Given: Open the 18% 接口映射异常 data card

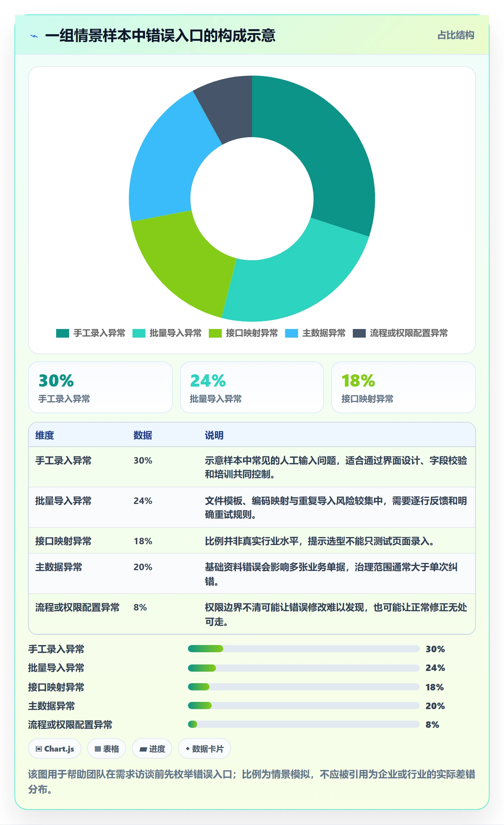Looking at the screenshot, I should click(404, 387).
